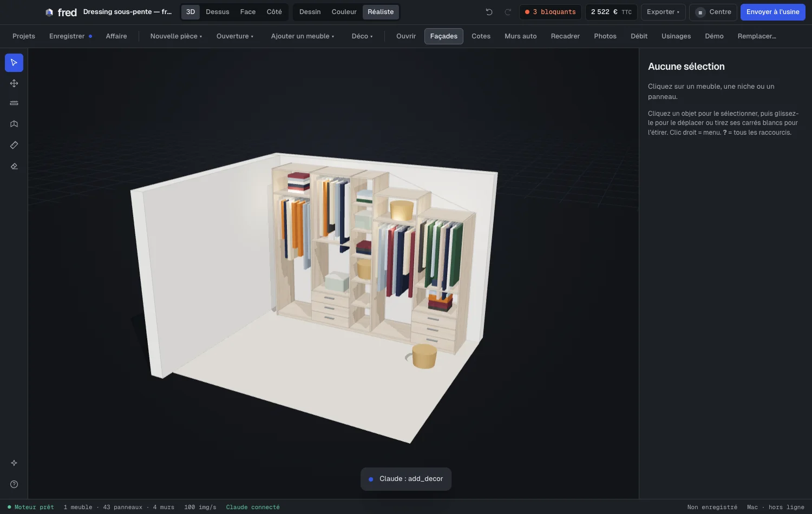Open the Exporter dropdown
The width and height of the screenshot is (812, 514).
(663, 12)
